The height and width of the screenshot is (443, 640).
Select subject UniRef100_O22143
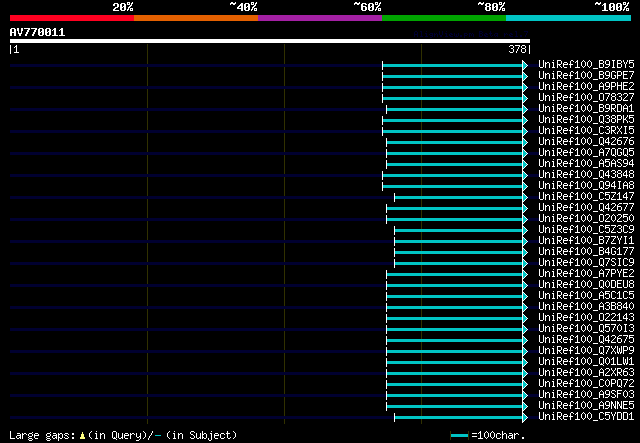point(586,318)
